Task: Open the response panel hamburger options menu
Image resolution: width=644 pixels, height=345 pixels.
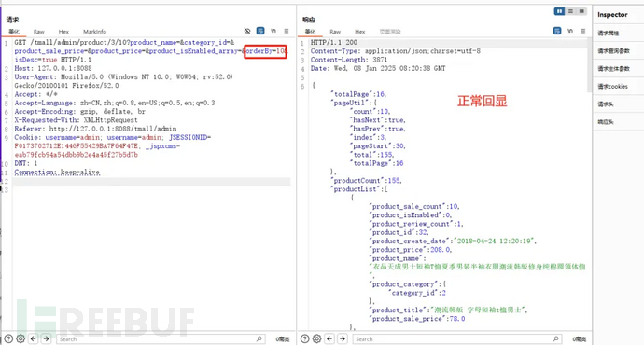Action: (582, 31)
